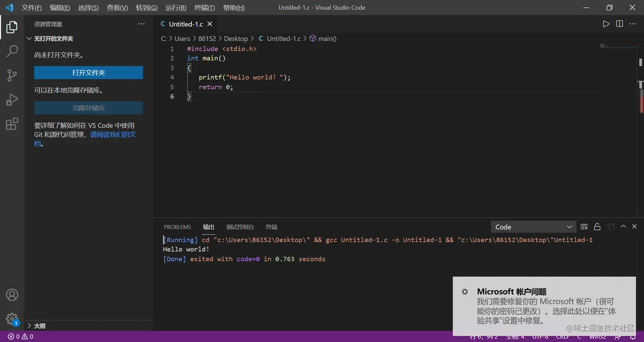Collapse the 无打开的文件夹 section

pos(53,39)
